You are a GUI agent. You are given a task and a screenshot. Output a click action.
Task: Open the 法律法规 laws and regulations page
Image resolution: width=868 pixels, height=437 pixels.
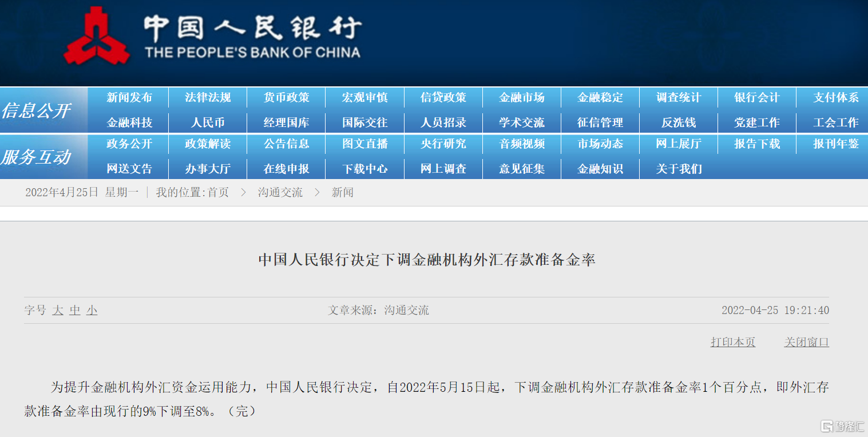tap(207, 97)
